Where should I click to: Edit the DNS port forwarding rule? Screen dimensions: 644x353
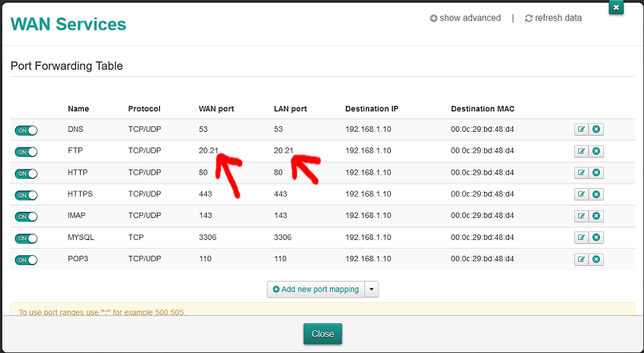click(x=581, y=129)
